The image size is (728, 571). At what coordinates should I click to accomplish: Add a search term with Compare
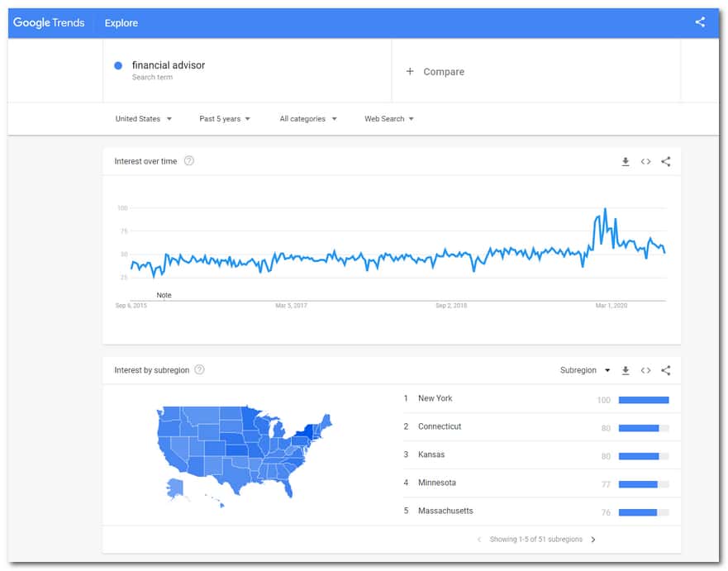pos(435,72)
